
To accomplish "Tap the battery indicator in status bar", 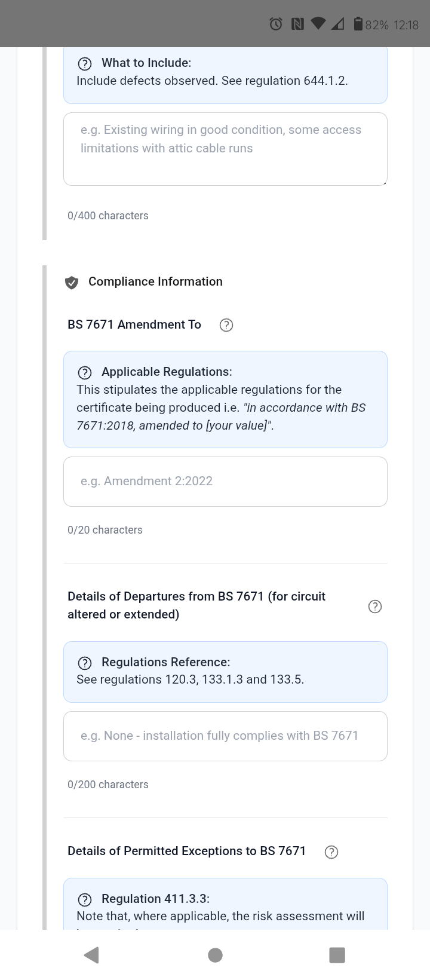I will tap(358, 24).
